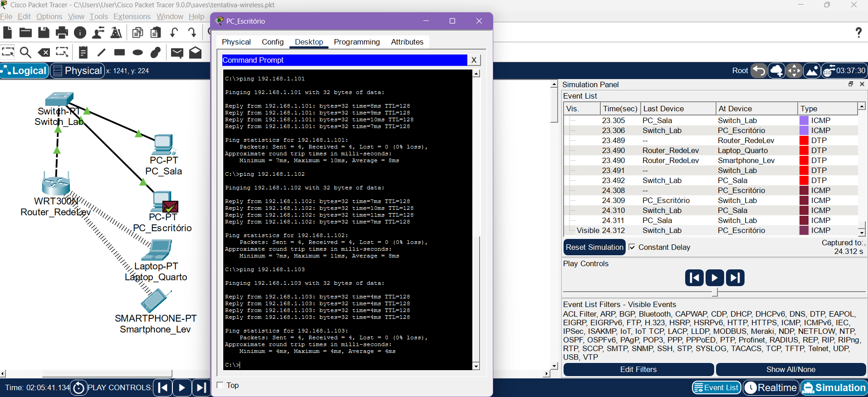Viewport: 868px width, 397px height.
Task: Click Reset Simulation button
Action: tap(594, 247)
